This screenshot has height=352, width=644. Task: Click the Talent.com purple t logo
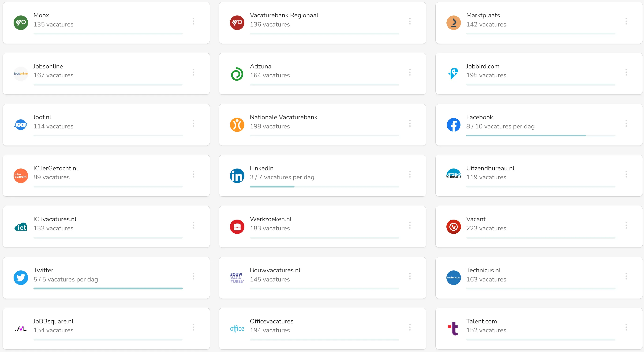point(453,329)
